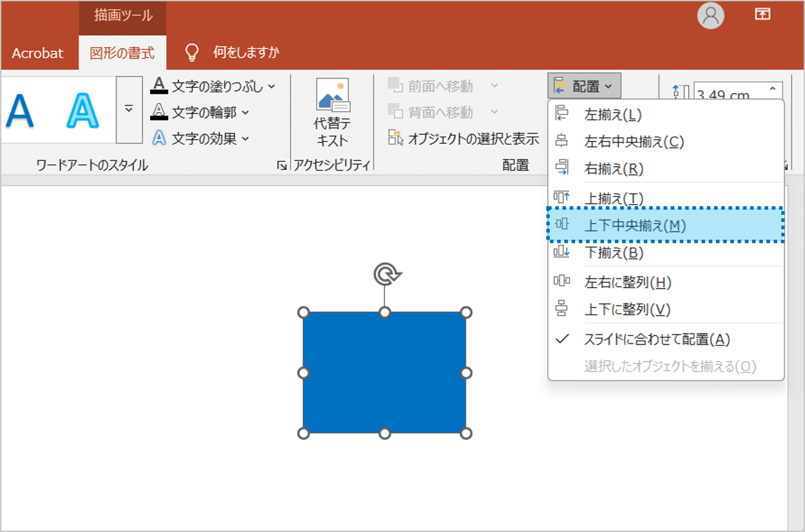Click the rectangle's right-middle sizing handle
Screen dimensions: 805x532
(466, 373)
